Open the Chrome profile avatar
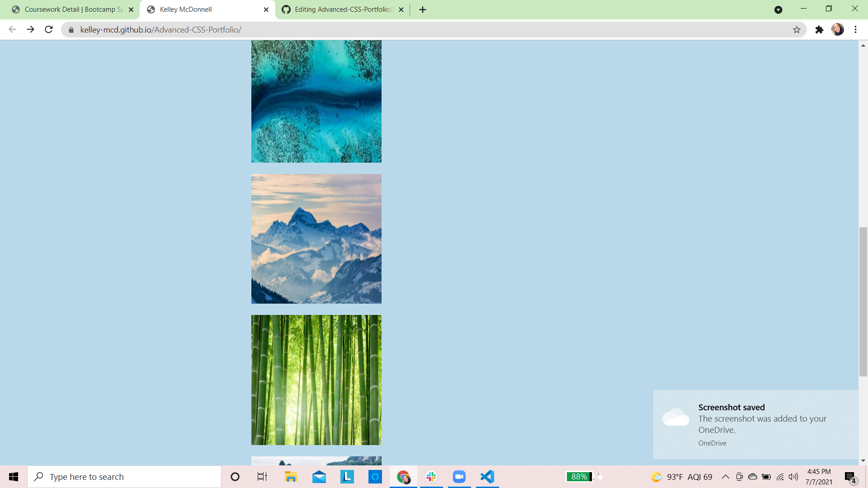 838,29
